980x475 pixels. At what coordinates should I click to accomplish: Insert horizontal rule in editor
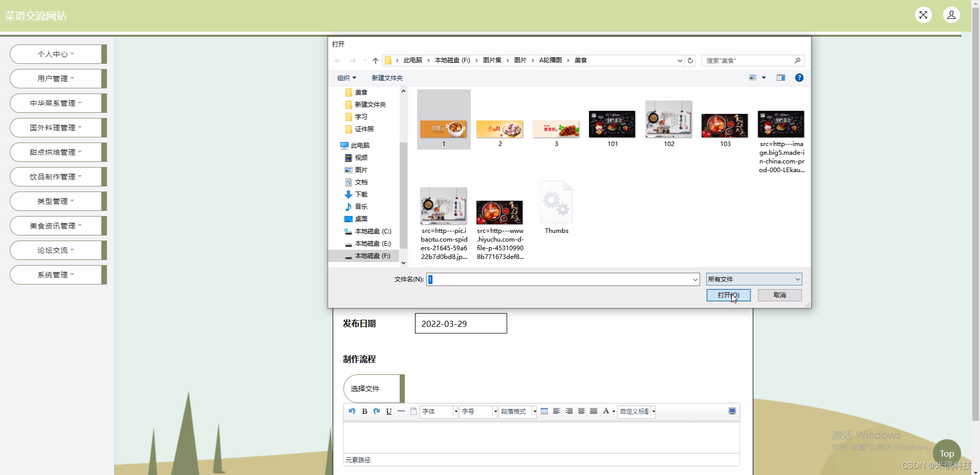tap(401, 411)
